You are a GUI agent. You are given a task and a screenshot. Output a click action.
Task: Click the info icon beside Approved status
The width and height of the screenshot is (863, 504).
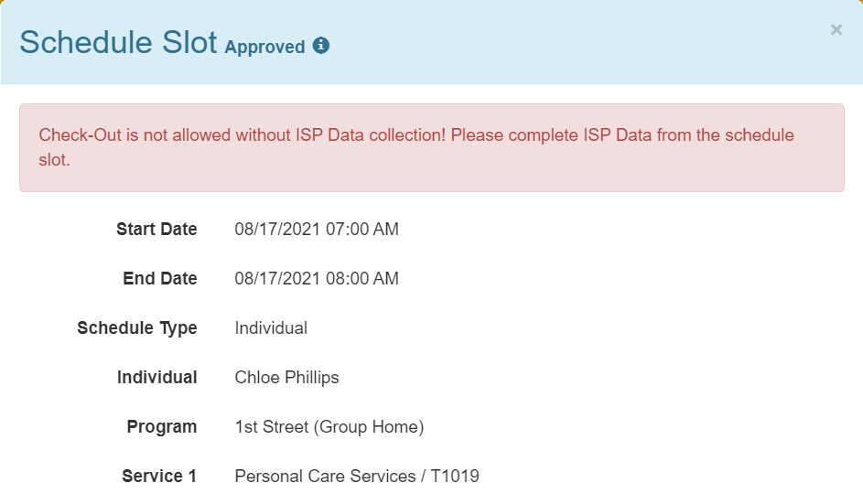coord(321,46)
